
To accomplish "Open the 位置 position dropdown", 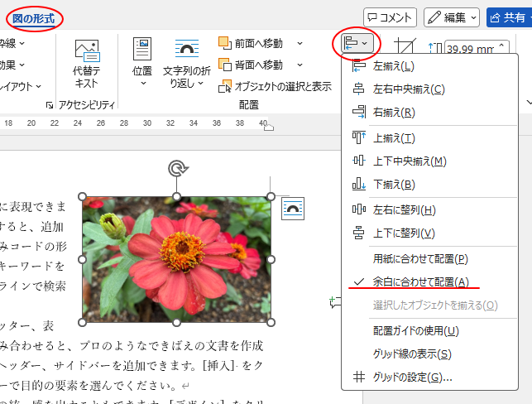I will point(142,62).
